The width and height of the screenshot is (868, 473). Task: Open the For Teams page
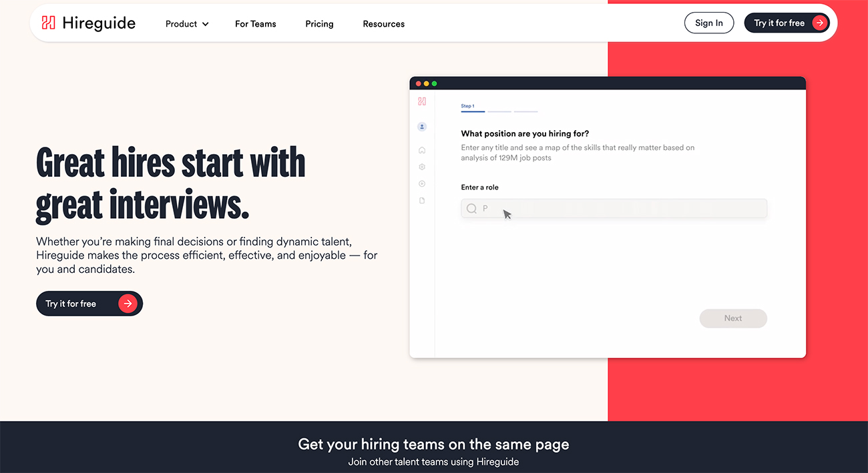click(x=255, y=24)
